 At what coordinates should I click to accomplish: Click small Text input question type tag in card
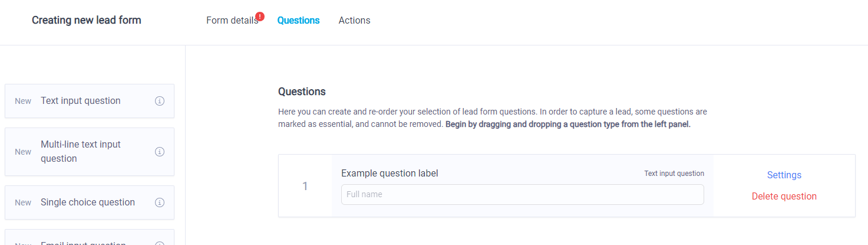(x=674, y=174)
